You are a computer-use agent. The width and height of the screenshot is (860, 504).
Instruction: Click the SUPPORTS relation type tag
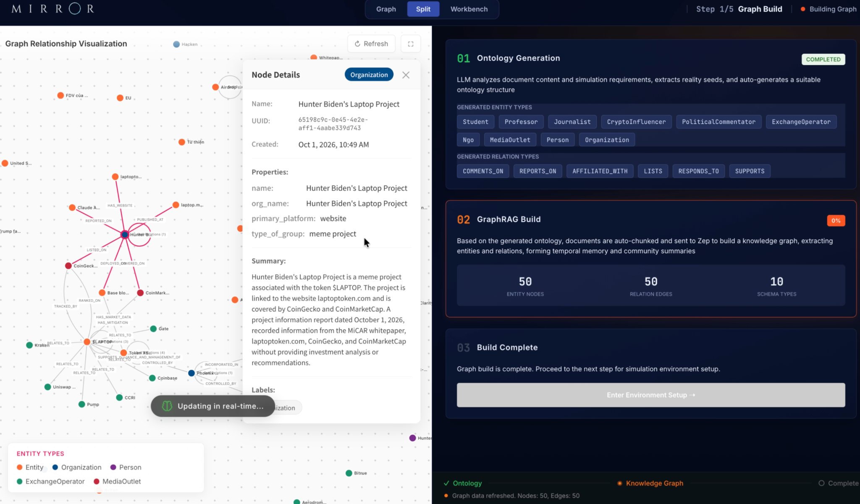750,171
